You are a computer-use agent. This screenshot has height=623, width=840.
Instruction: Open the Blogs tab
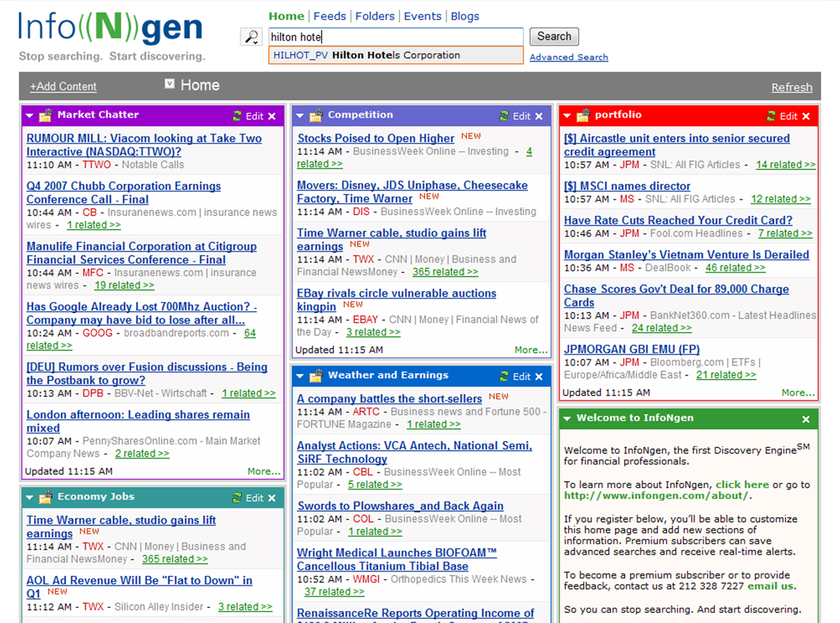pyautogui.click(x=465, y=16)
